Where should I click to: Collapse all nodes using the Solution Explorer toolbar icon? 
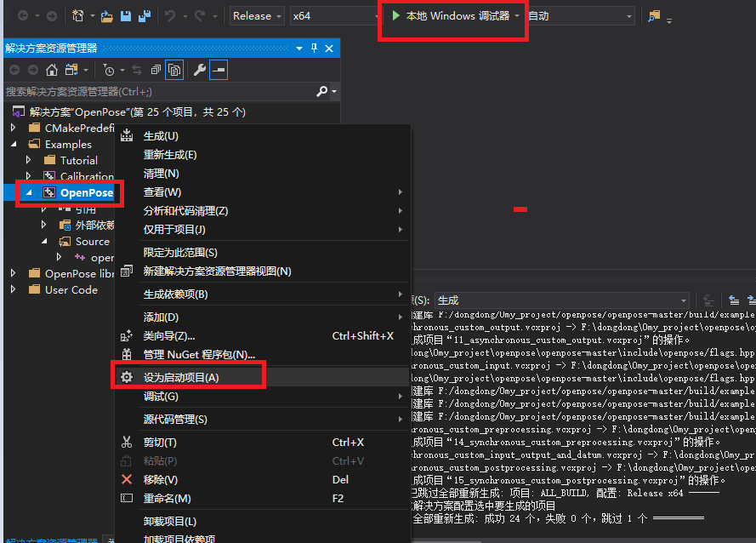pos(156,70)
